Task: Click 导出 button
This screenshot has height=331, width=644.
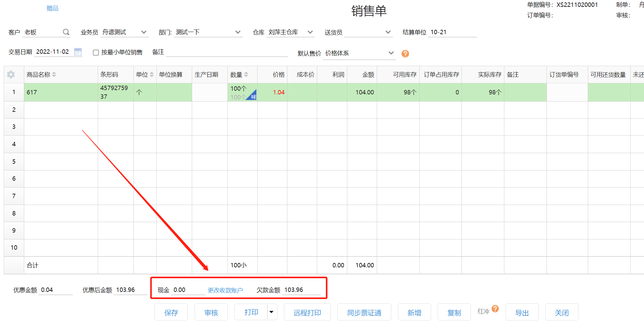Action: [x=522, y=312]
